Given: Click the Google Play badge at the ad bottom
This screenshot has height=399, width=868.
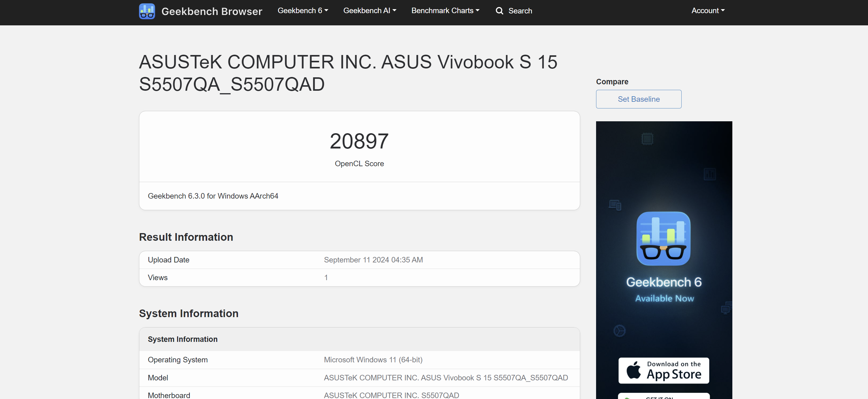Looking at the screenshot, I should tap(664, 396).
